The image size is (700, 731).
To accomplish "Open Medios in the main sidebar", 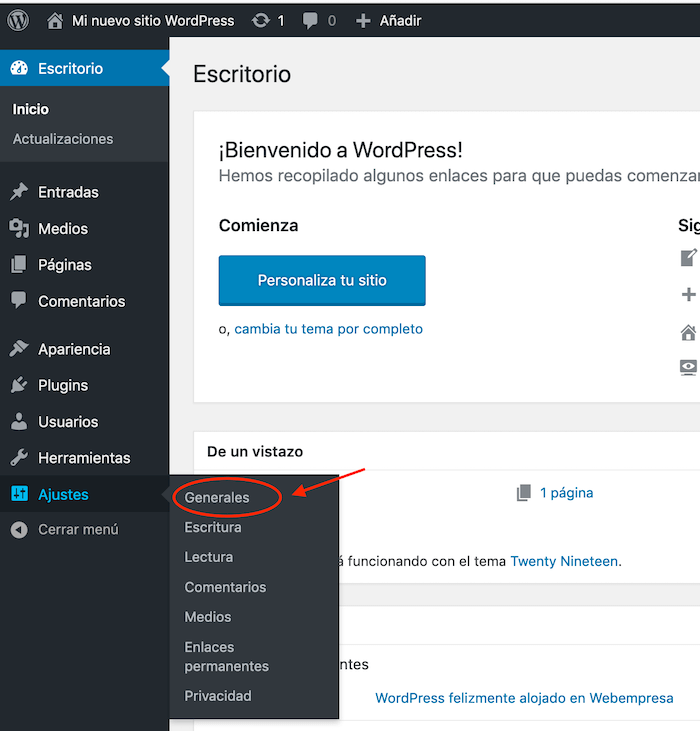I will (x=63, y=228).
